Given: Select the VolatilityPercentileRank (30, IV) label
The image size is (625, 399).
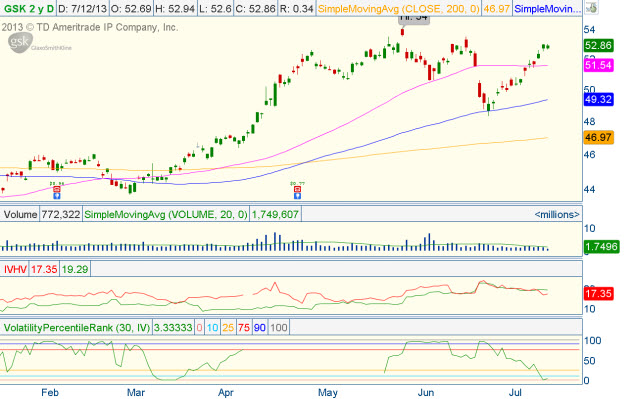Looking at the screenshot, I should pos(77,328).
